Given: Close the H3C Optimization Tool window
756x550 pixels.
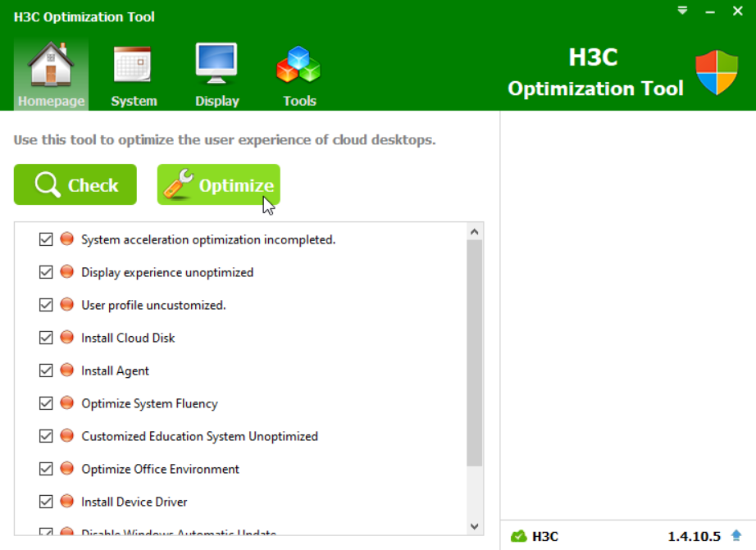Looking at the screenshot, I should pyautogui.click(x=738, y=11).
